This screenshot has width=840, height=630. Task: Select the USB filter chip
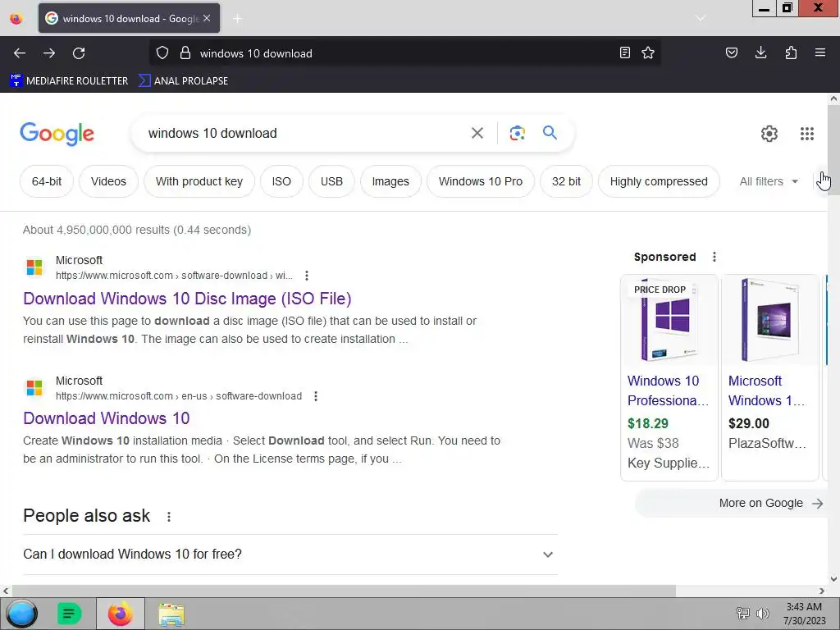point(331,181)
